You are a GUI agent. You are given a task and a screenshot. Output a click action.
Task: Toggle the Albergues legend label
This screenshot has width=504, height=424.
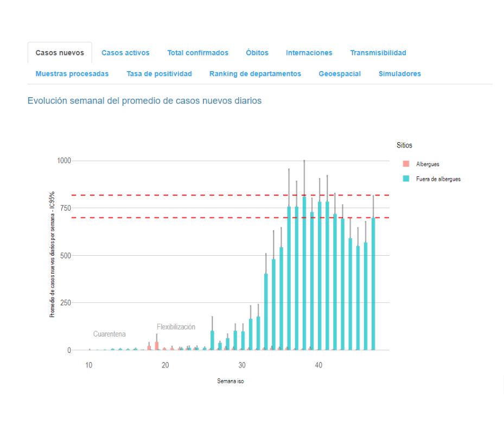(428, 164)
